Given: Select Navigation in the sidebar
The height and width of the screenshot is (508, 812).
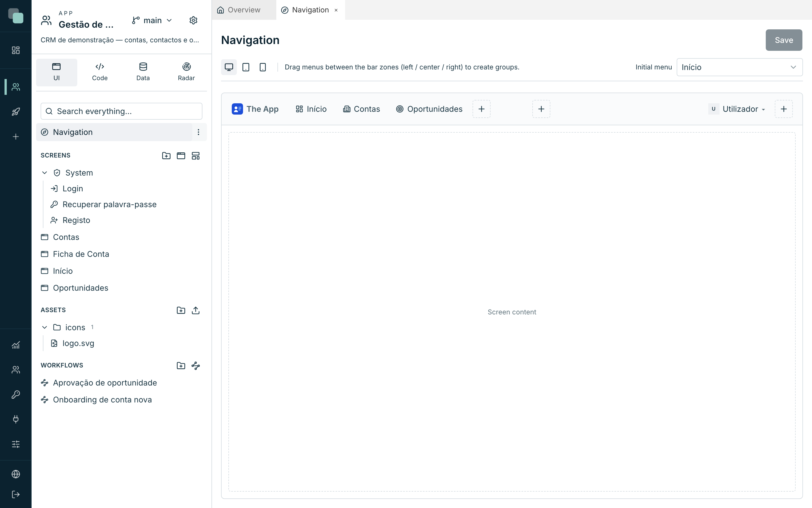Looking at the screenshot, I should coord(114,132).
